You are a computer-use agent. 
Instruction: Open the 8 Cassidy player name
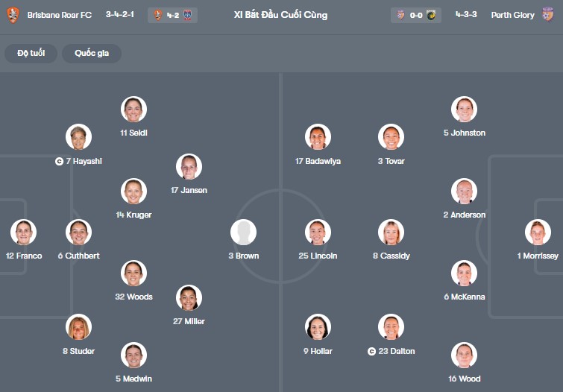[x=390, y=256]
